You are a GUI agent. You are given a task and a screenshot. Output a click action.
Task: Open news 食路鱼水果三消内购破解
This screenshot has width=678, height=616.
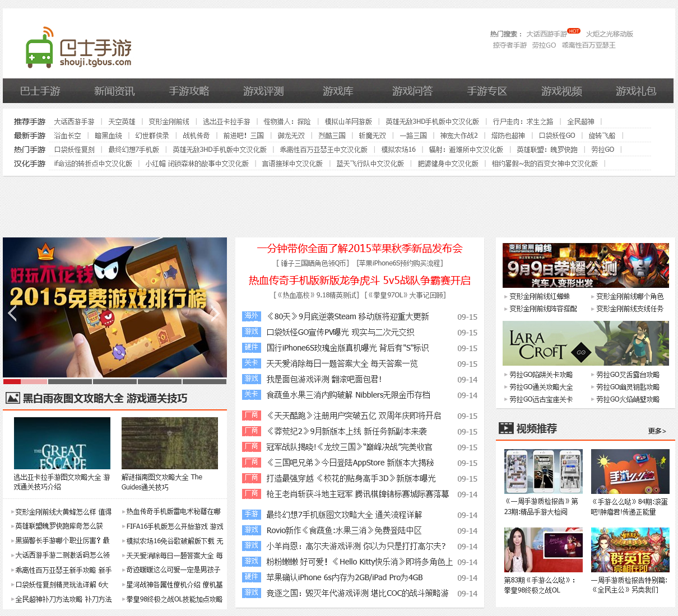349,395
